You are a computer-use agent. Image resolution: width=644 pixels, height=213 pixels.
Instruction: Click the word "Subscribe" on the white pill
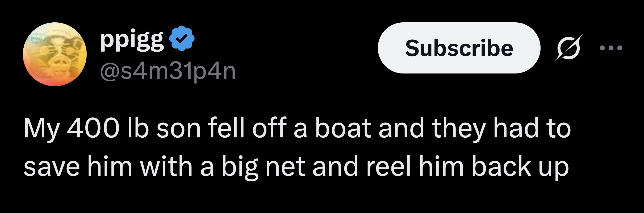pos(459,48)
